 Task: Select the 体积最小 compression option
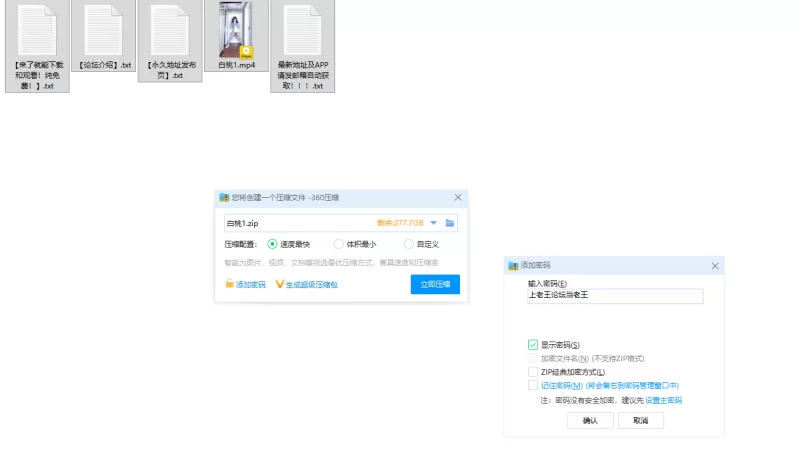tap(339, 244)
